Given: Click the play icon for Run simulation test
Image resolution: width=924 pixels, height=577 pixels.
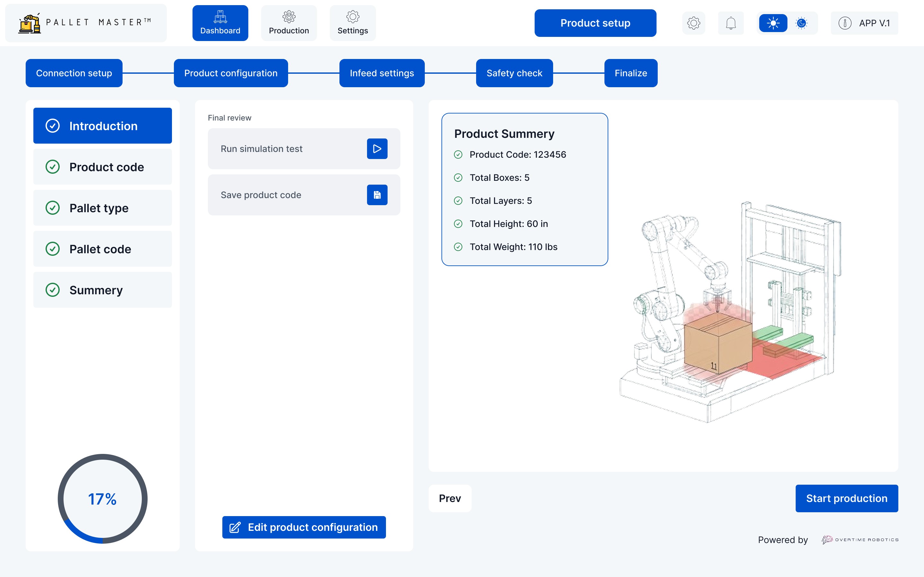Looking at the screenshot, I should coord(377,148).
